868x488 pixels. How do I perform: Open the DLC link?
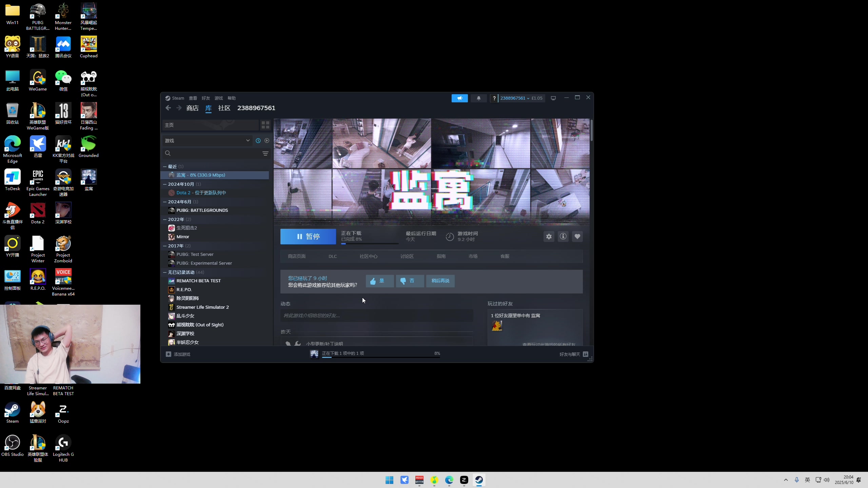(333, 257)
